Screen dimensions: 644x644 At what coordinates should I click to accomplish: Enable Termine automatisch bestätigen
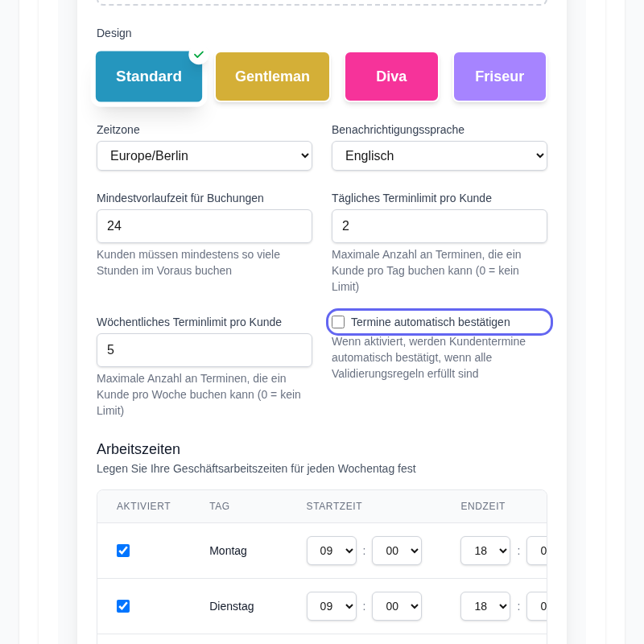pos(338,321)
